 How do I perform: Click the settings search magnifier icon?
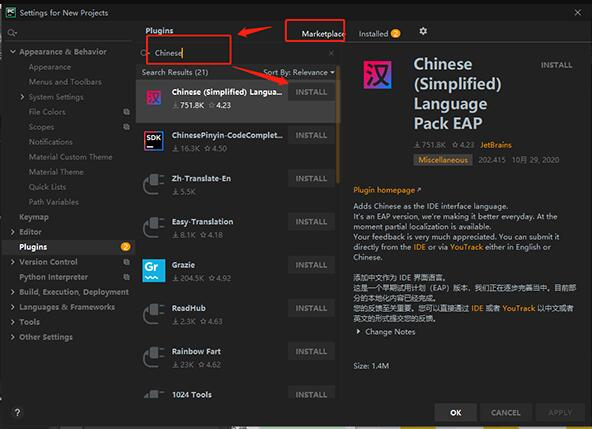(x=12, y=33)
